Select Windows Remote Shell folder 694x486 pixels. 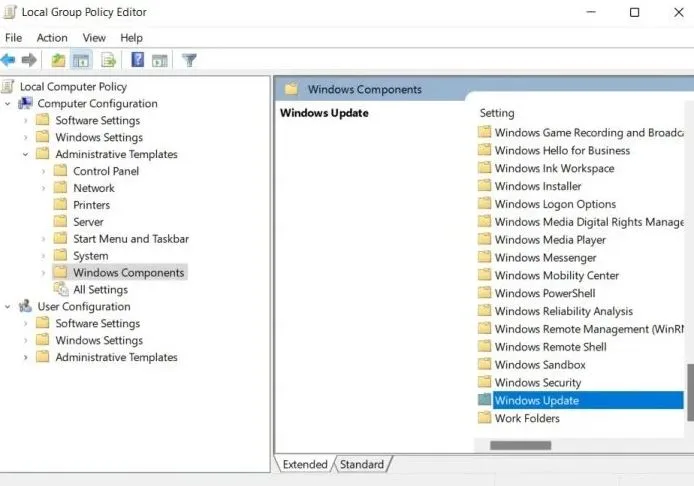550,347
